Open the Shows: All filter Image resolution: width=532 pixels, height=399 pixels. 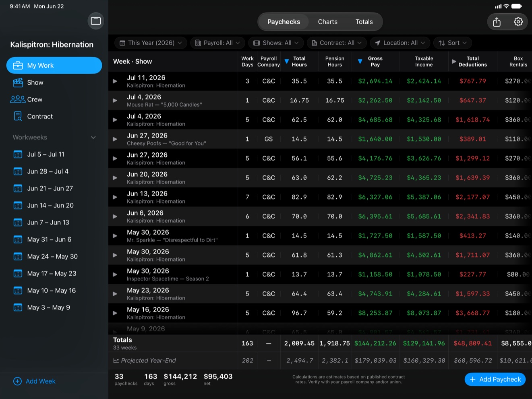point(276,43)
